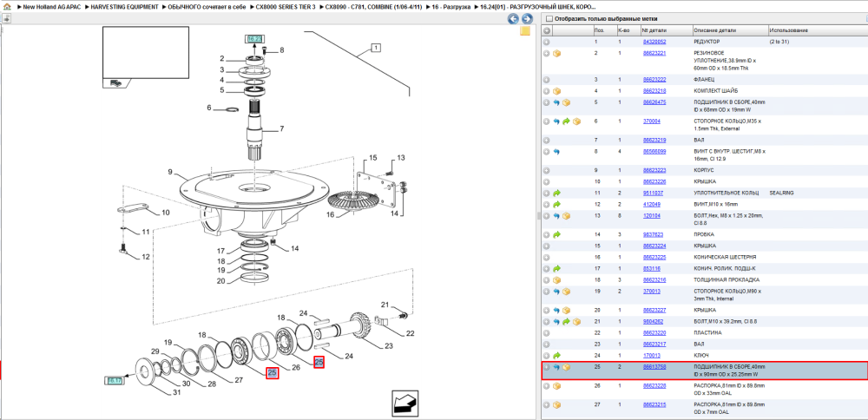
Task: Select label 7 shaft in diagram
Action: 282,129
